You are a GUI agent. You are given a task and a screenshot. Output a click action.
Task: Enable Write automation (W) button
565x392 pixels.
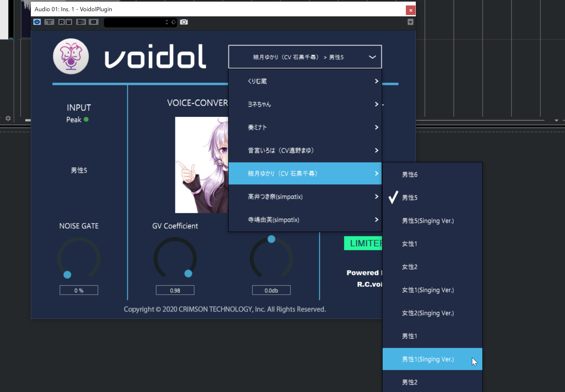tap(69, 22)
